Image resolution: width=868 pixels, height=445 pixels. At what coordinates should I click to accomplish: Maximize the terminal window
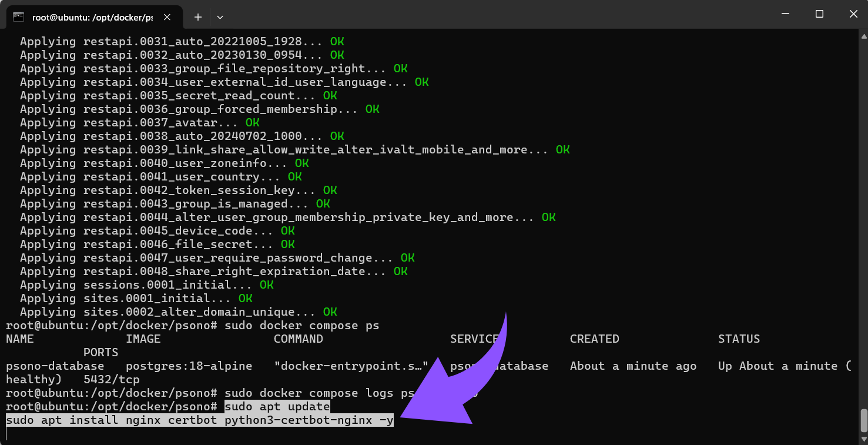[819, 14]
